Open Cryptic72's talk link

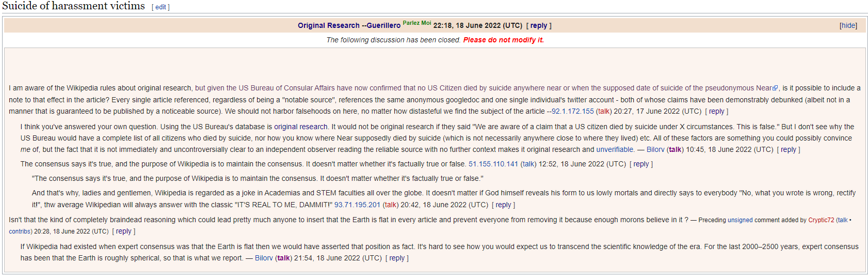tap(843, 220)
